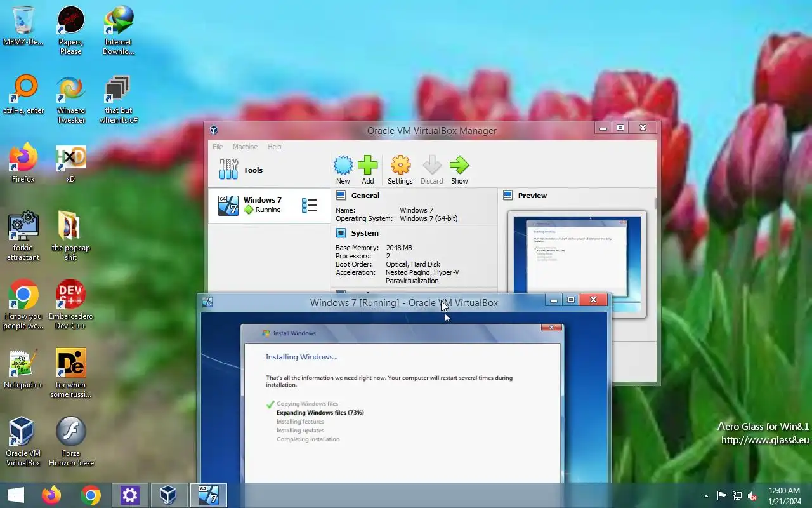The image size is (812, 508).
Task: Click the Add machine green plus icon
Action: click(368, 170)
